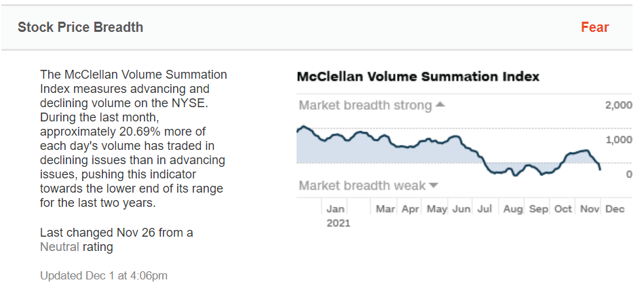Viewport: 644px width, 293px height.
Task: Click the 2,000 value on the y-axis
Action: coord(618,105)
